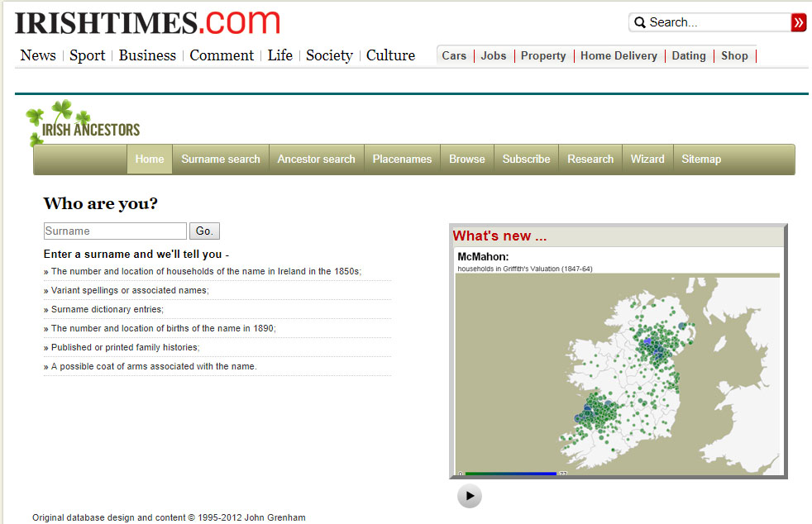Select the Placenames tab
The width and height of the screenshot is (812, 524).
[x=403, y=159]
